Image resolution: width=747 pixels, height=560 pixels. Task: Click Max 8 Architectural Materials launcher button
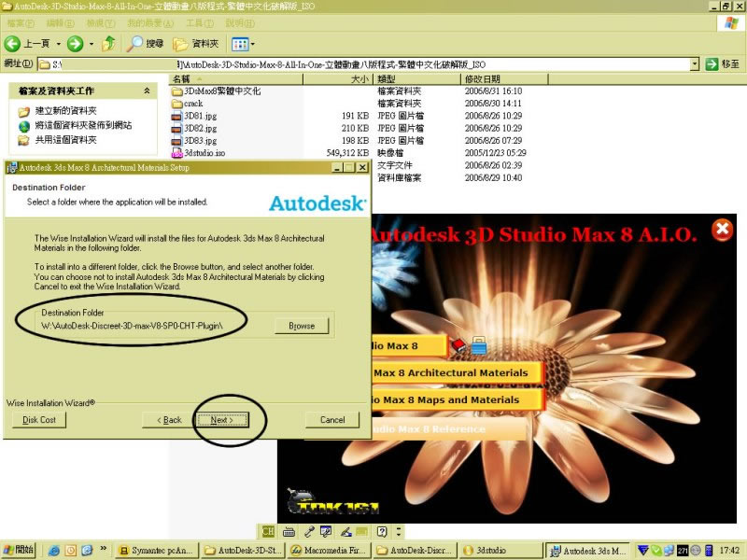(x=457, y=372)
